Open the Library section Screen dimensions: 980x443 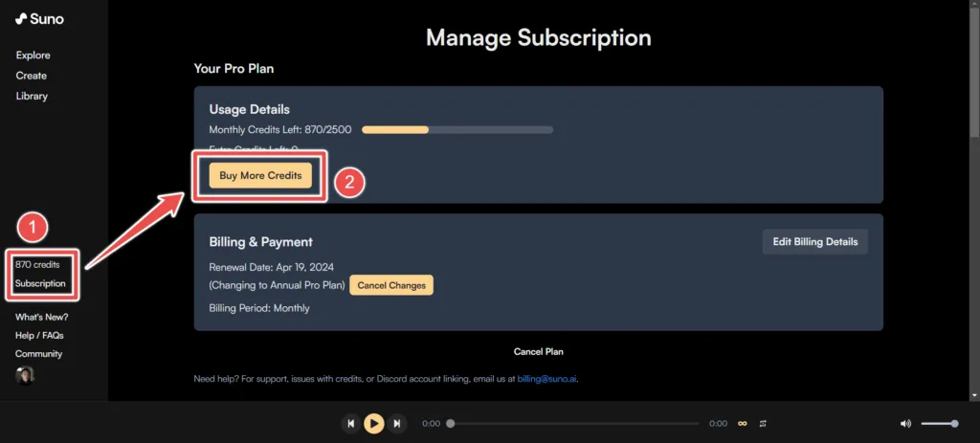tap(32, 96)
